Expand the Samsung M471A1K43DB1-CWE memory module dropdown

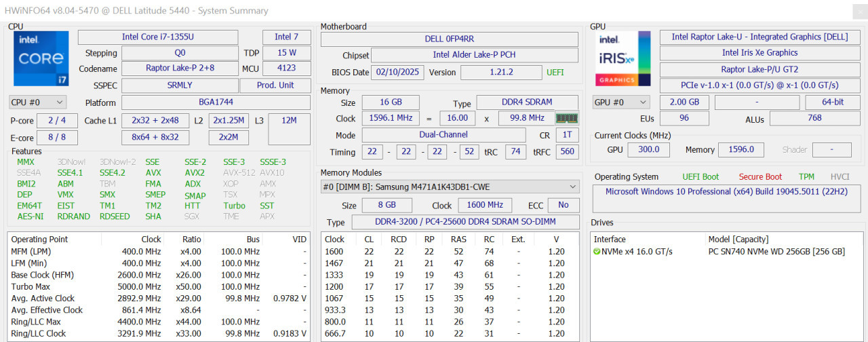(450, 187)
